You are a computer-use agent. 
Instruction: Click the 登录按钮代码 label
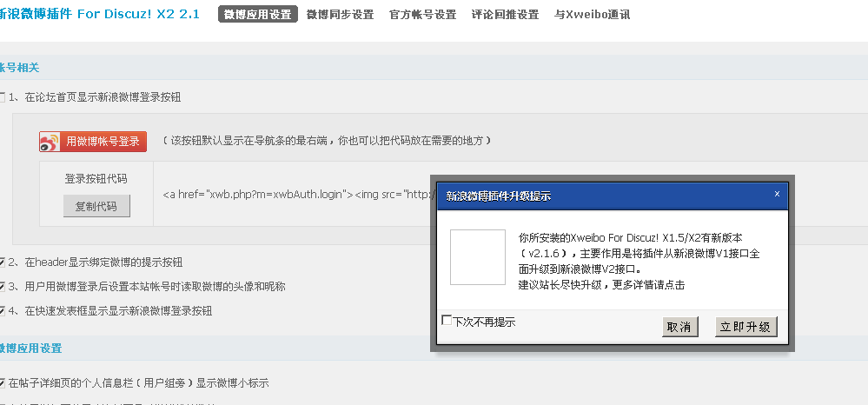tap(96, 178)
